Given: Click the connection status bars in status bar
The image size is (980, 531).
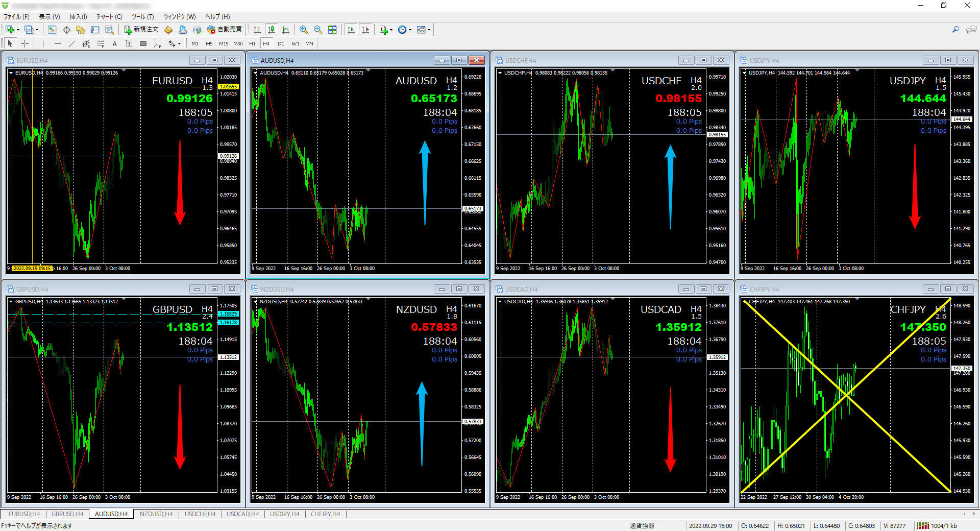Looking at the screenshot, I should pos(923,526).
